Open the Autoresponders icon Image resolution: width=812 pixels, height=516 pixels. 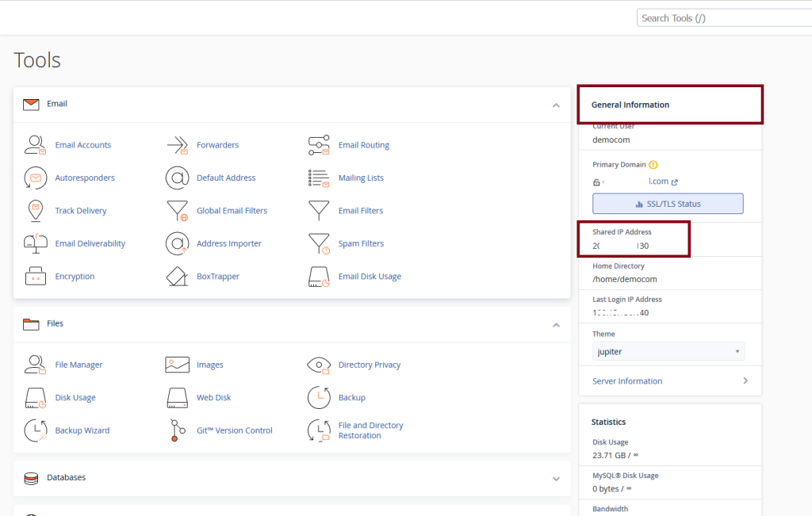click(x=36, y=178)
